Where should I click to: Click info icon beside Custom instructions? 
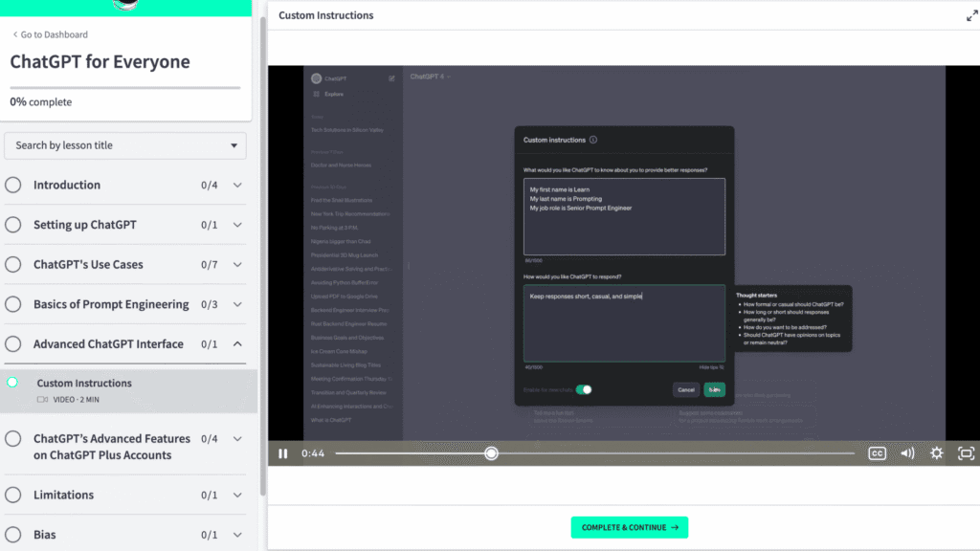click(593, 140)
